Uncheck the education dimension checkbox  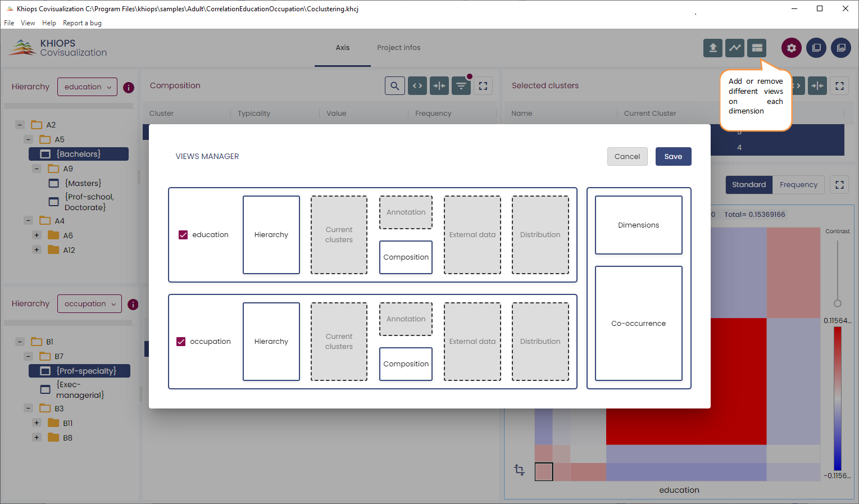(x=183, y=235)
